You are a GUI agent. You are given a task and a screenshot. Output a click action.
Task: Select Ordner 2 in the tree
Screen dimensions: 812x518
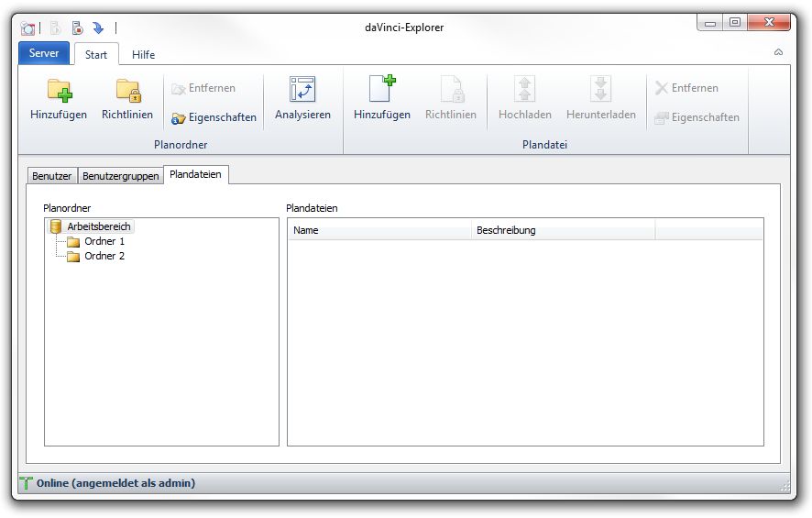coord(104,256)
